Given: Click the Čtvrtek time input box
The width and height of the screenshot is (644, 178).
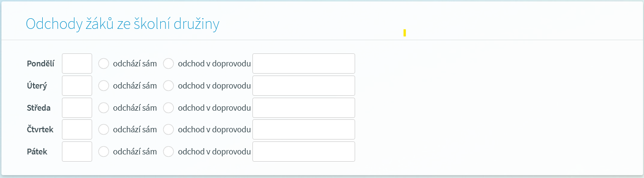Looking at the screenshot, I should click(77, 129).
